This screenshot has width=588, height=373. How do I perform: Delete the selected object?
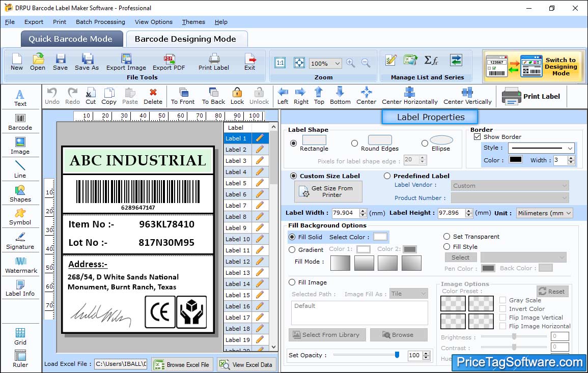pos(153,96)
